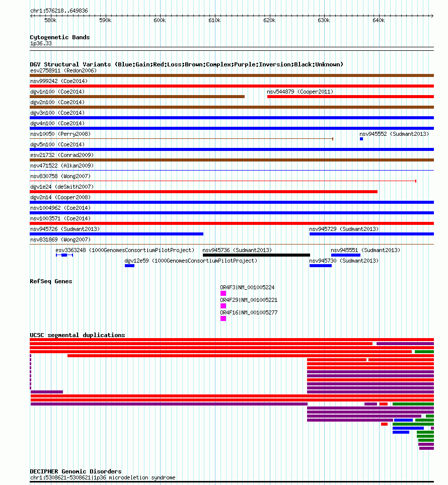Image resolution: width=448 pixels, height=485 pixels.
Task: Click the dgv1n100 (Coe2014) brown bar
Action: (137, 97)
